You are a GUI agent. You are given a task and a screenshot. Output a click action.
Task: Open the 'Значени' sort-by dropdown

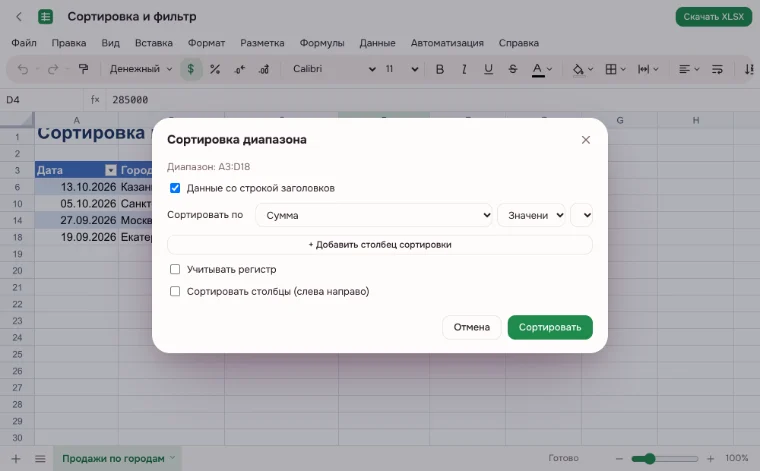531,215
